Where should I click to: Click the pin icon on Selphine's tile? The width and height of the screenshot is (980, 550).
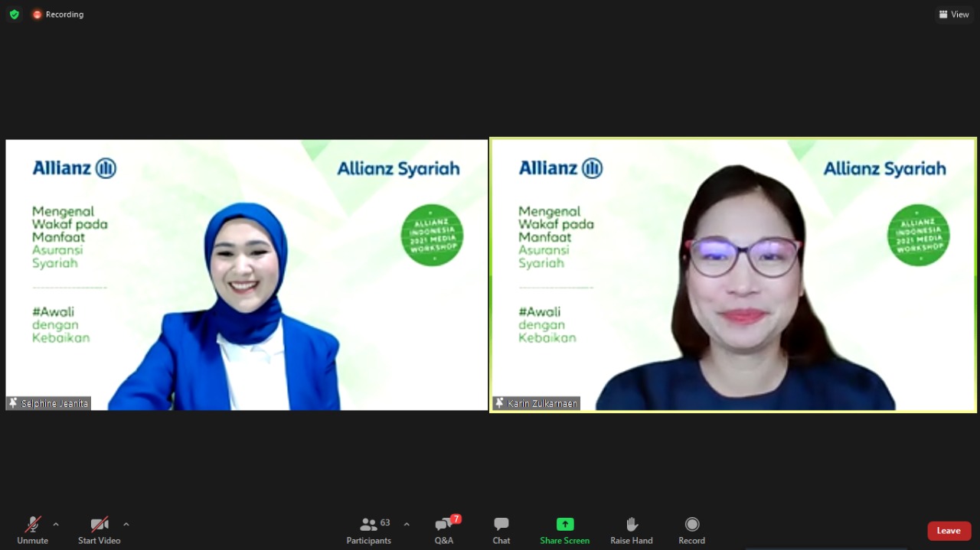[x=13, y=403]
